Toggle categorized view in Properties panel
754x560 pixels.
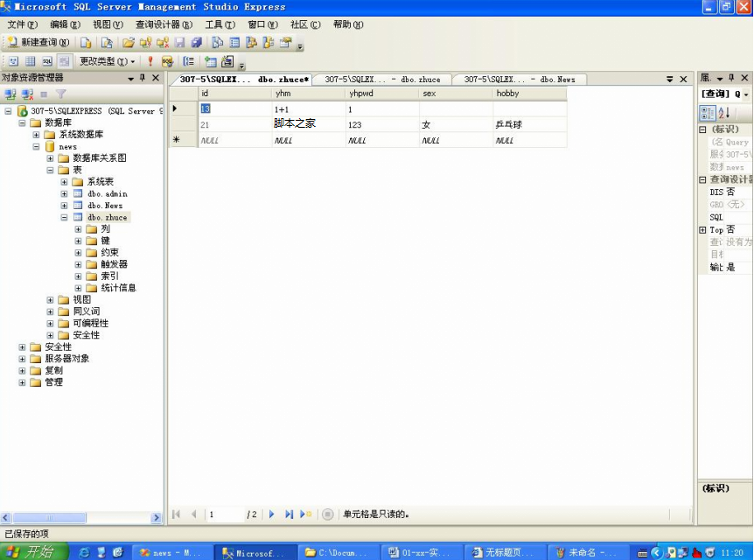708,113
